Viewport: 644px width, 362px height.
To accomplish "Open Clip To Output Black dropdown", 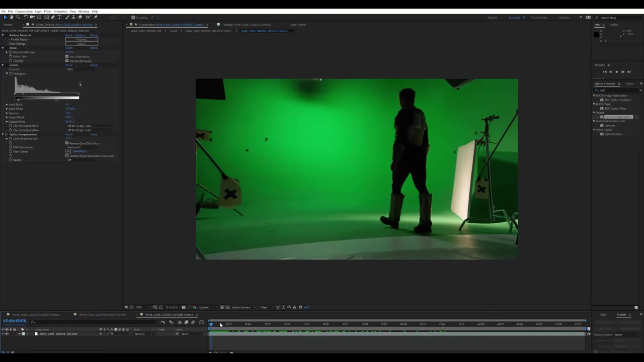I will (89, 126).
